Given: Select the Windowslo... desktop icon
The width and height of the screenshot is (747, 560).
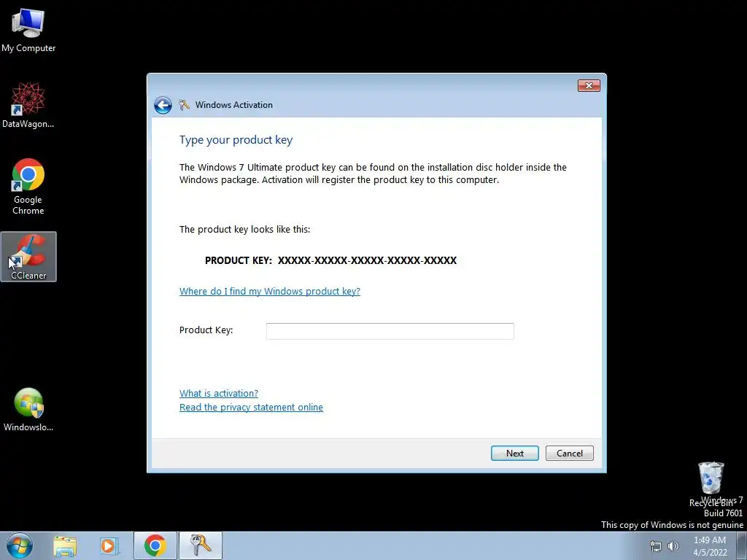Looking at the screenshot, I should tap(28, 410).
